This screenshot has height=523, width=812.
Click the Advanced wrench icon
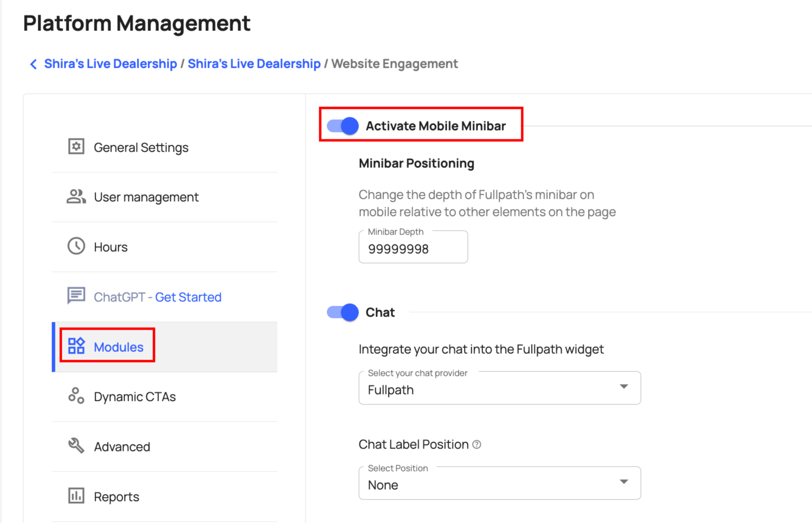point(76,445)
